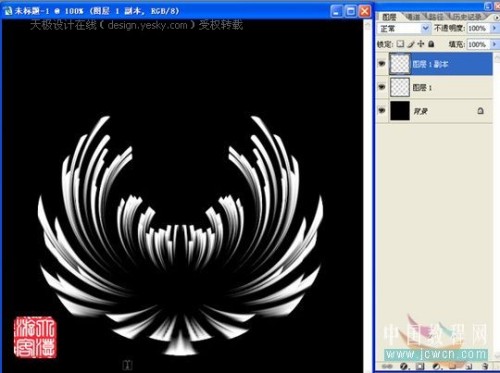Hide the 背景 background layer
Viewport: 500px width, 373px height.
click(x=382, y=110)
